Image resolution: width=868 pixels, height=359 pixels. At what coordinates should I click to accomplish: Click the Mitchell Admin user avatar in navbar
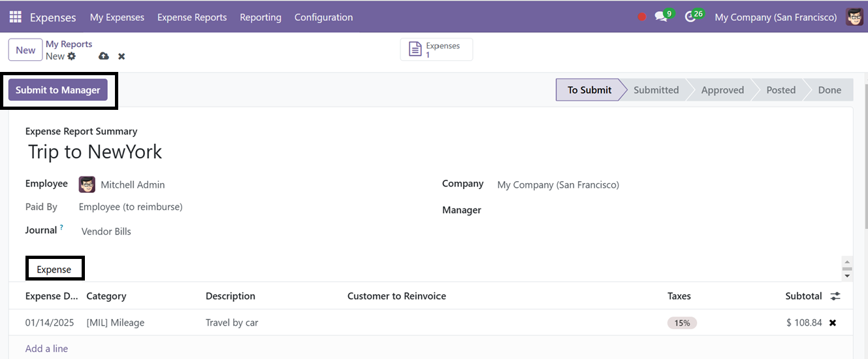click(x=854, y=17)
